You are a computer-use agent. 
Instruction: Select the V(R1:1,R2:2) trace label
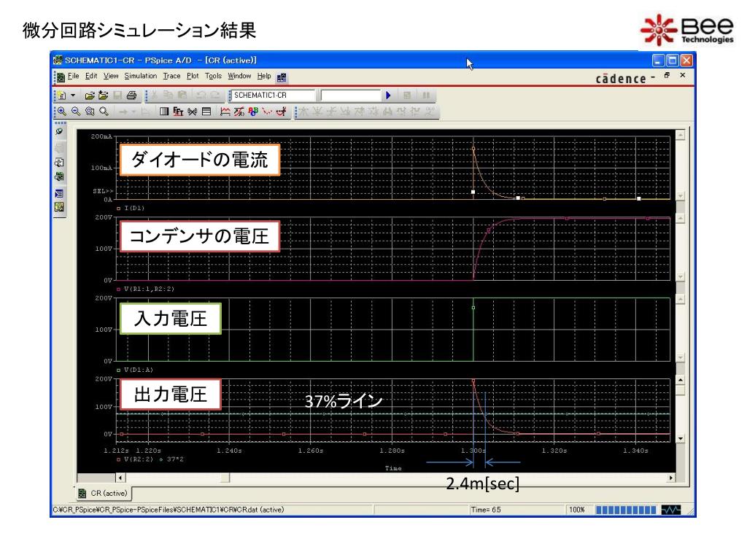click(x=149, y=289)
